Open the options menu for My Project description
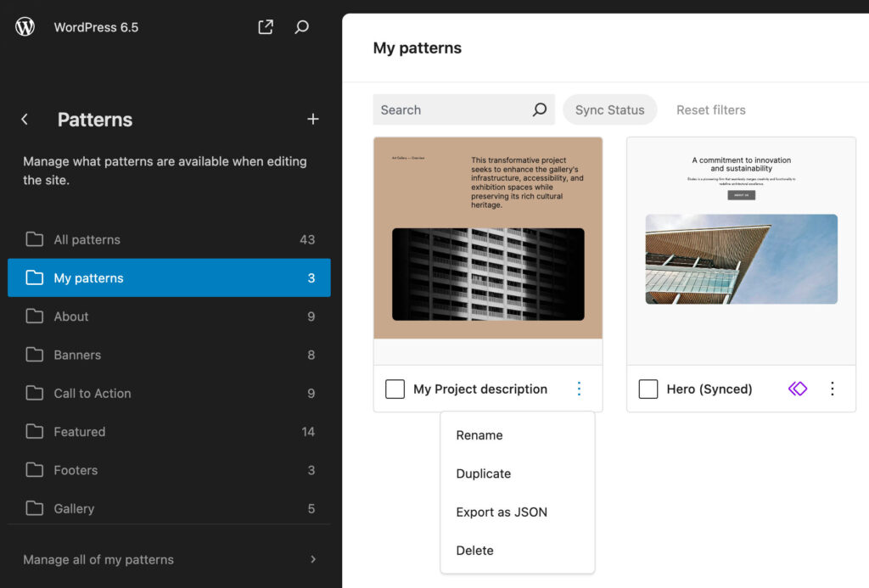The width and height of the screenshot is (869, 588). [579, 389]
